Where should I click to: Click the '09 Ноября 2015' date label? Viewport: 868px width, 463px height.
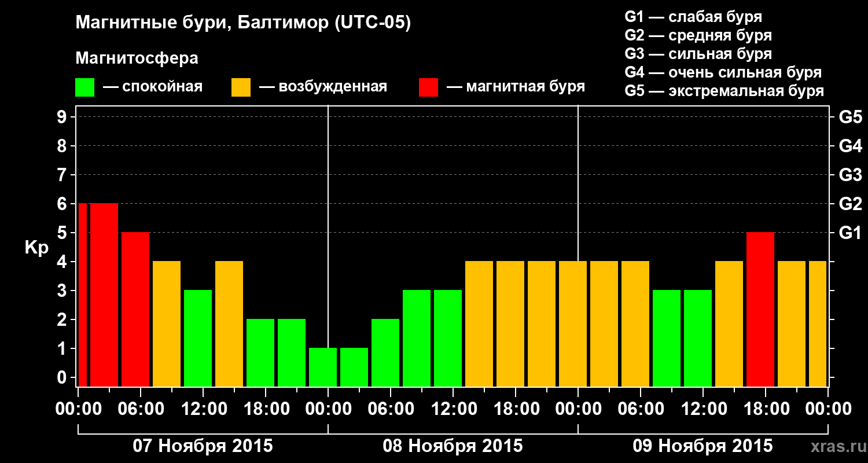pos(703,446)
